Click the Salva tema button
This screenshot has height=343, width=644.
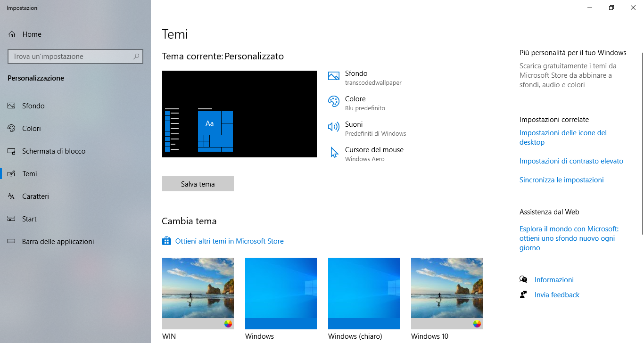pyautogui.click(x=198, y=184)
